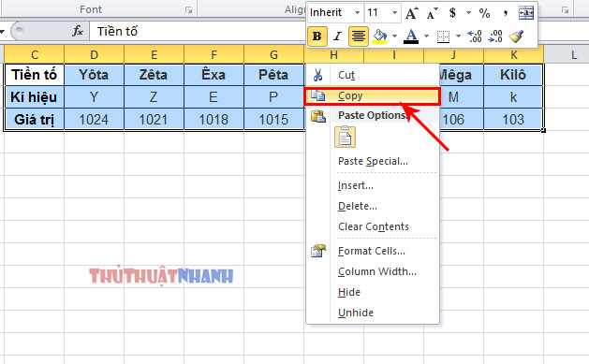The width and height of the screenshot is (589, 364).
Task: Click the Borders icon in mini toolbar
Action: 443,36
